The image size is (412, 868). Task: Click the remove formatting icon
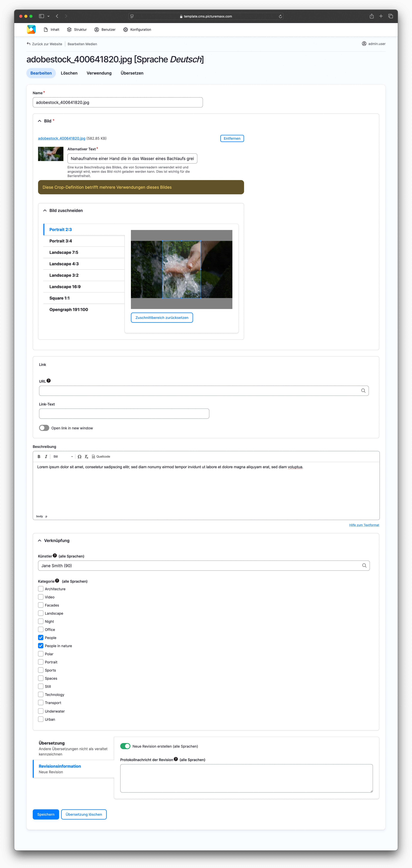tap(87, 457)
